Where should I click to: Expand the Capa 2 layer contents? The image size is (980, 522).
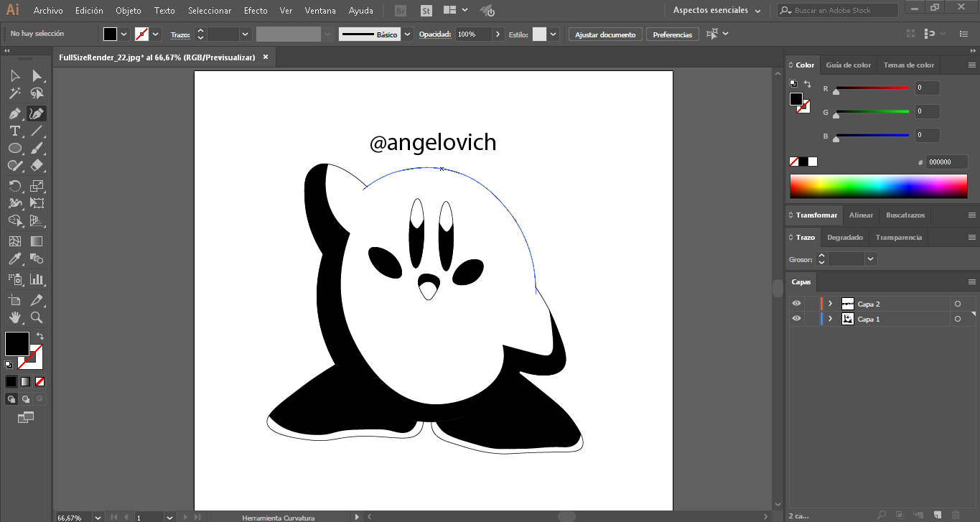click(831, 304)
